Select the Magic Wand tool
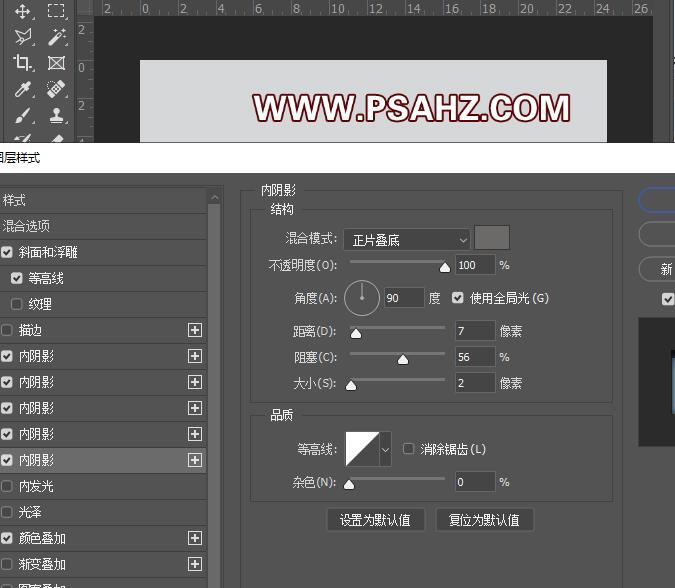 point(56,37)
